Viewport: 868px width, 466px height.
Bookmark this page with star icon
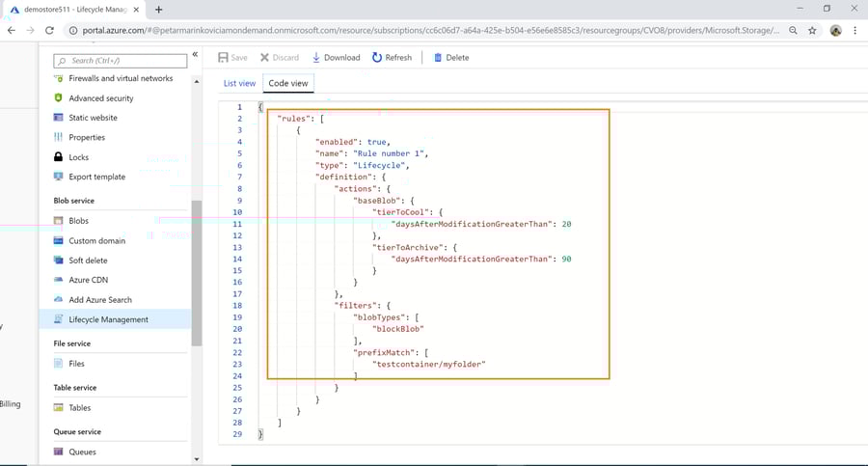pyautogui.click(x=812, y=31)
